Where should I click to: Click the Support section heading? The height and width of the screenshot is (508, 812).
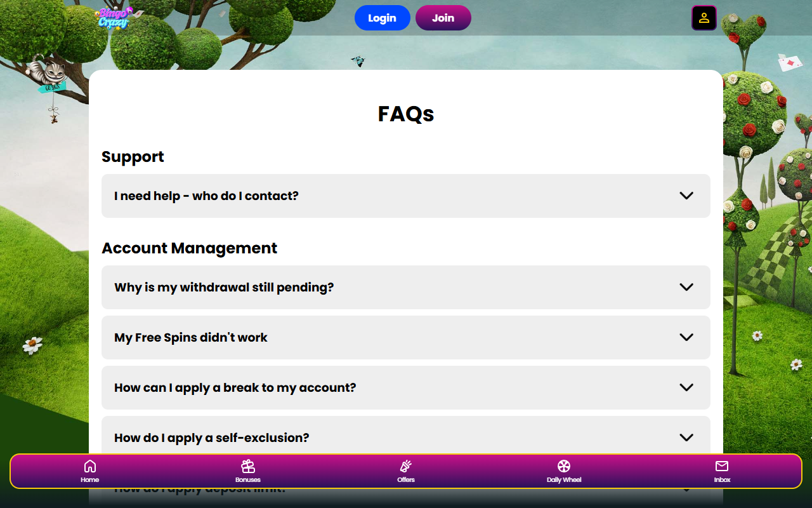(133, 157)
